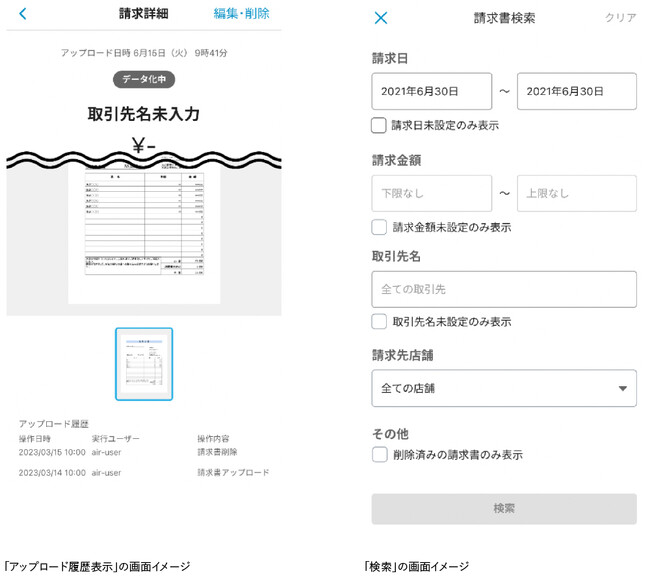Enable 請求金額未設定のみ表示 checkbox
The image size is (650, 578).
pyautogui.click(x=379, y=227)
